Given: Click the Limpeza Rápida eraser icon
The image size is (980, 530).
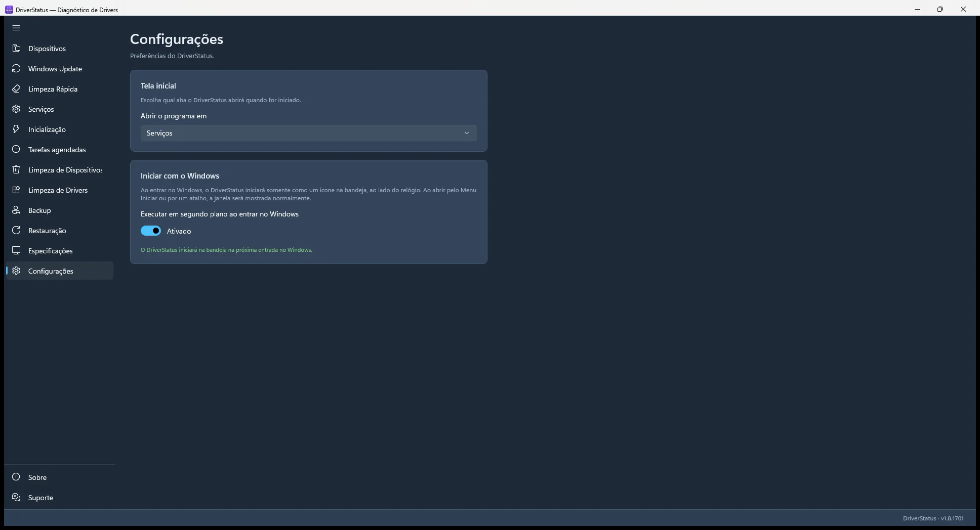Looking at the screenshot, I should 16,89.
